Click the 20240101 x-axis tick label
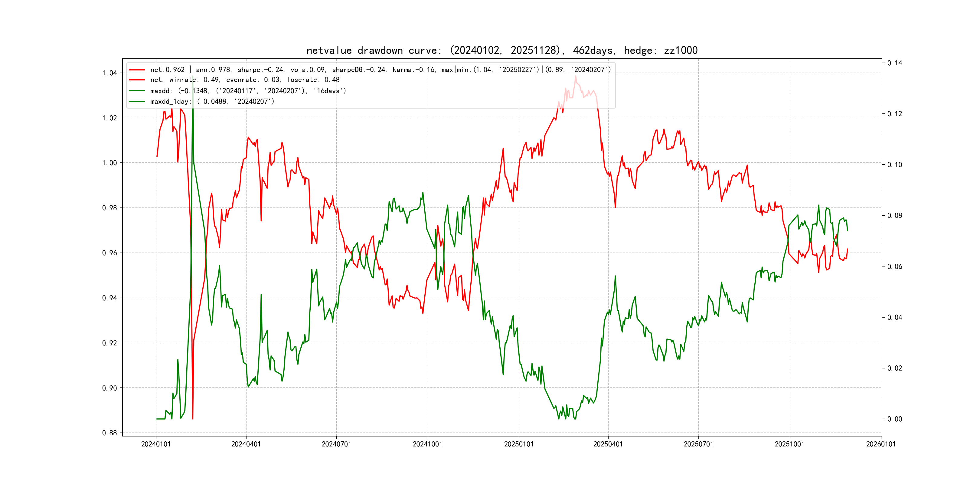980x490 pixels. coord(156,444)
